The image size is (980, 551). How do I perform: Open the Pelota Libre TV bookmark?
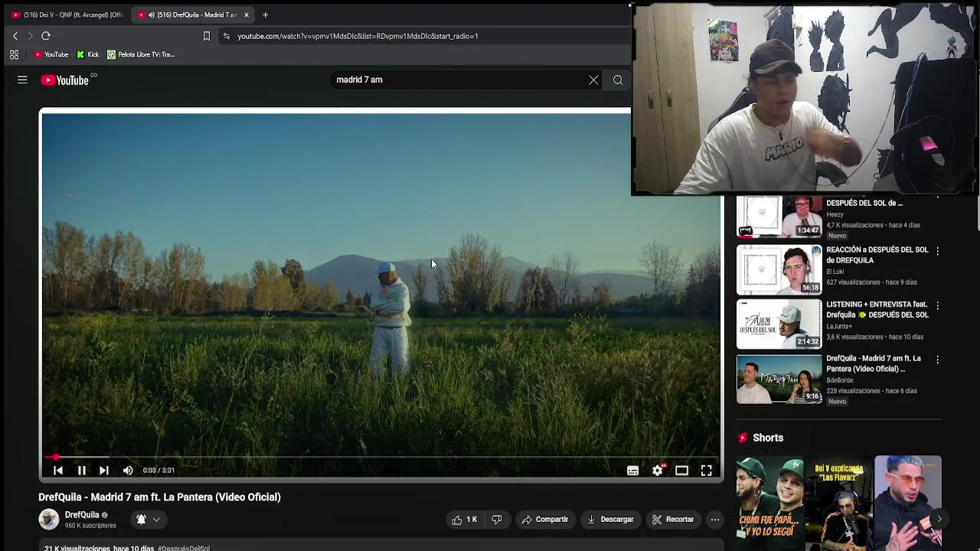coord(141,54)
